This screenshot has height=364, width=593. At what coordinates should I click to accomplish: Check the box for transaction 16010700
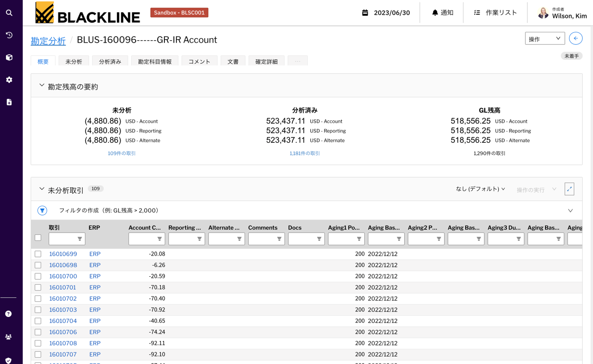click(38, 276)
